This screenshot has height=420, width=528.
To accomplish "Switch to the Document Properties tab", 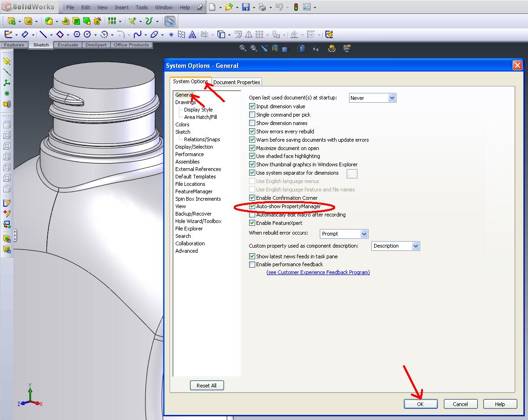I will coord(237,82).
